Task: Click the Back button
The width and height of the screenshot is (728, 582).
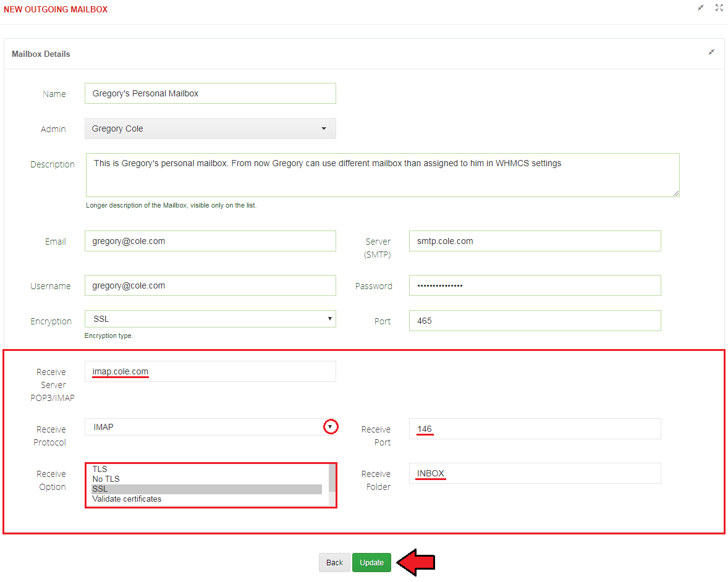Action: 334,562
